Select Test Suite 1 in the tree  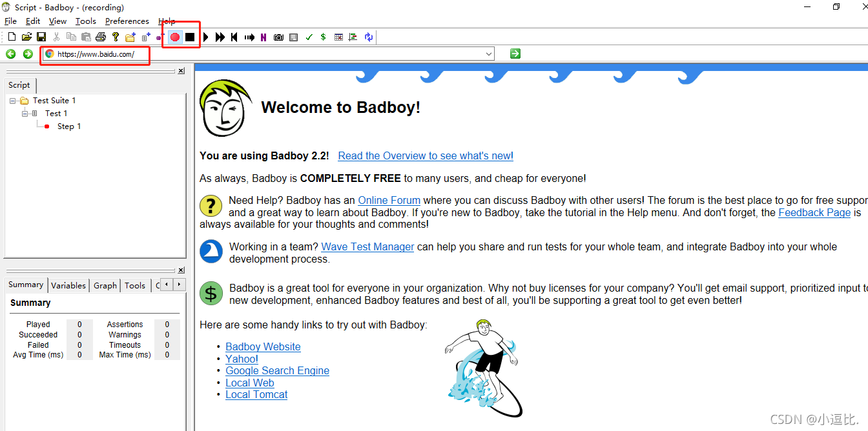pos(54,101)
